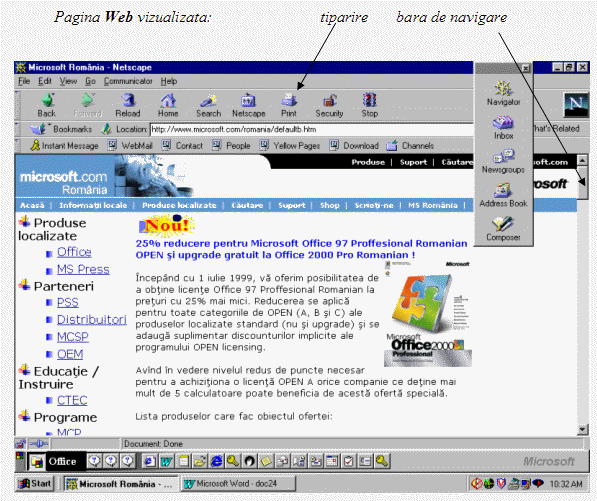Stop loading with the Stop icon
This screenshot has height=501, width=597.
[x=369, y=105]
